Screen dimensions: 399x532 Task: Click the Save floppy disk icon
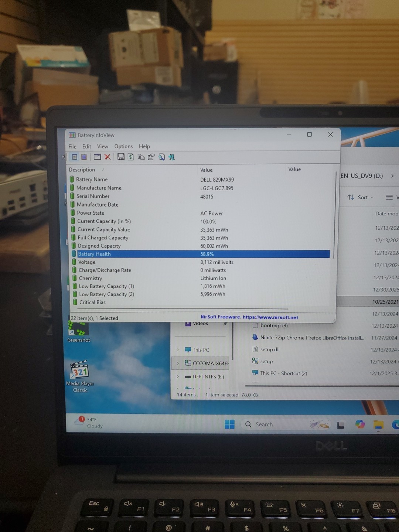coord(121,157)
